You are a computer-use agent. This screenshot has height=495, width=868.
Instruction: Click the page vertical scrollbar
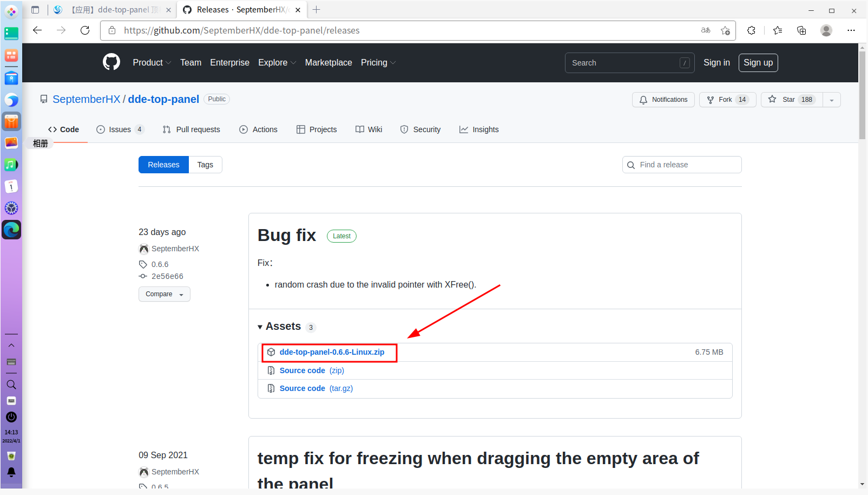(x=862, y=95)
